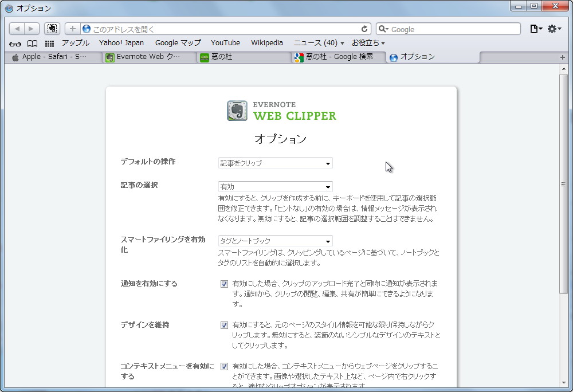Open the デフォルトの操作 dropdown
Screen dimensions: 573x392
(275, 163)
